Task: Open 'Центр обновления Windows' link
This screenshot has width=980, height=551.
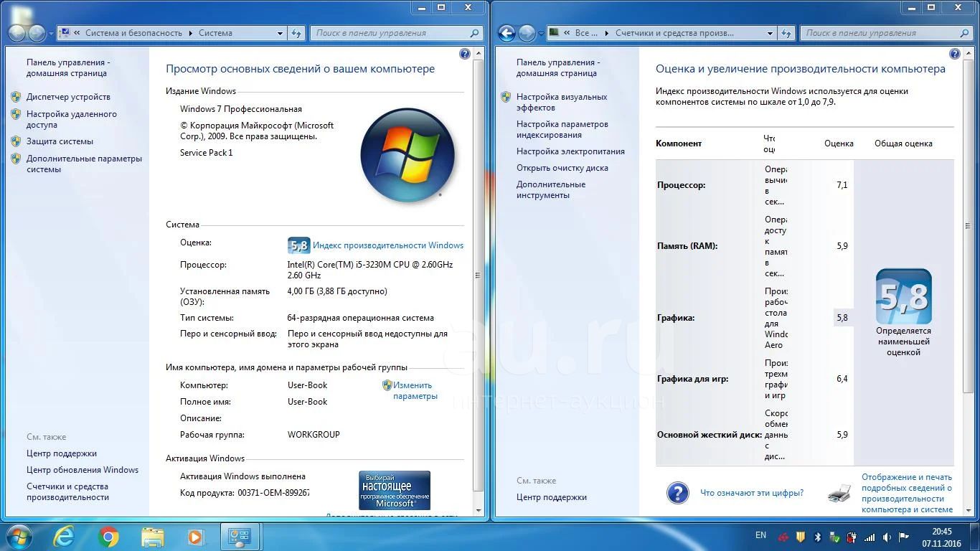Action: click(x=83, y=470)
